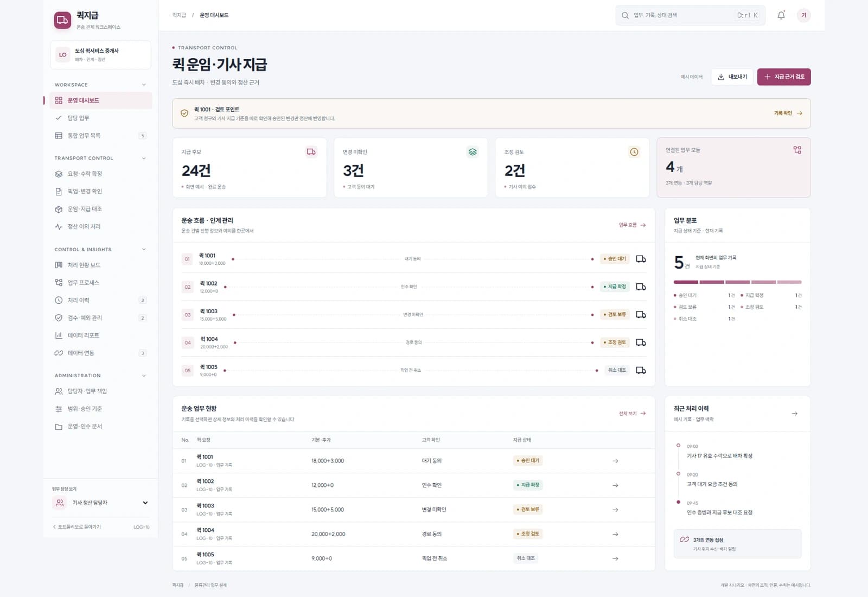The width and height of the screenshot is (868, 597).
Task: Click the notification bell icon
Action: coord(781,15)
